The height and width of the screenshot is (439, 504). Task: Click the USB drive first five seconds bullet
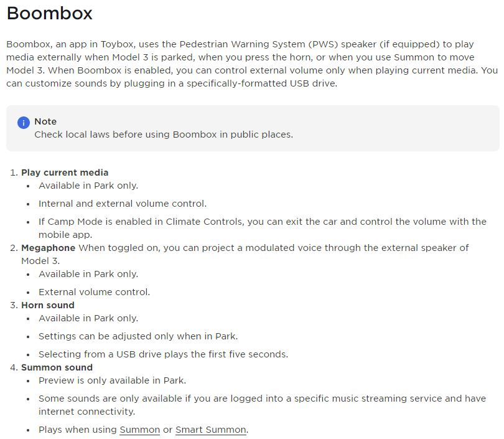[x=163, y=354]
